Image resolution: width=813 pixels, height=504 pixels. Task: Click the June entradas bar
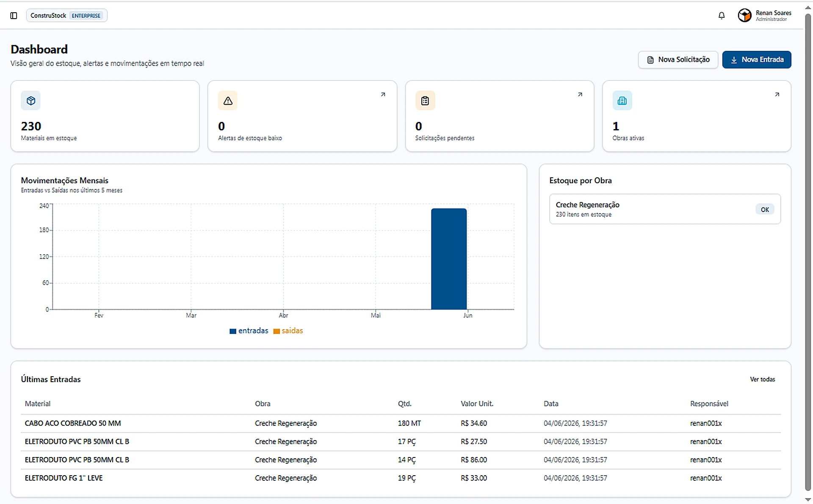point(449,259)
